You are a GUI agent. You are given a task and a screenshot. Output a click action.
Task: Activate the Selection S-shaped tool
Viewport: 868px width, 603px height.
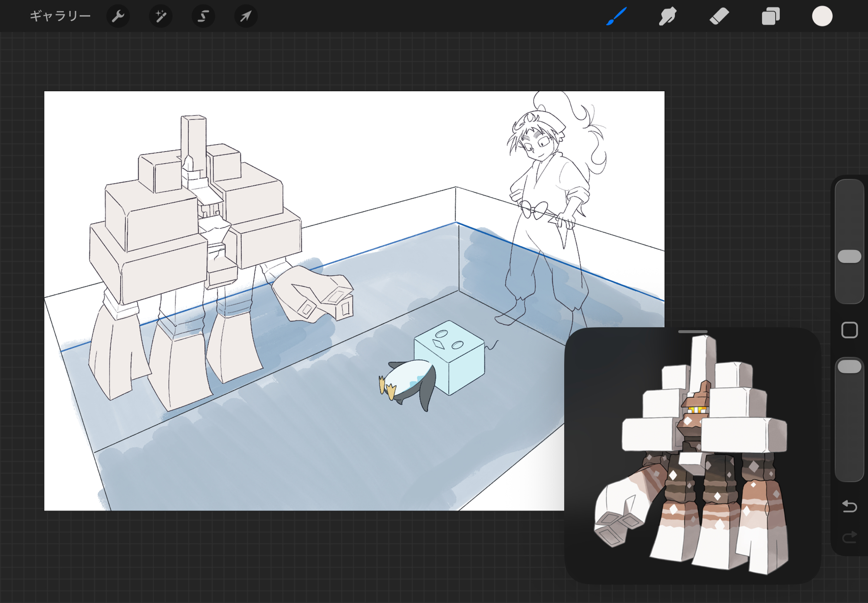coord(203,16)
